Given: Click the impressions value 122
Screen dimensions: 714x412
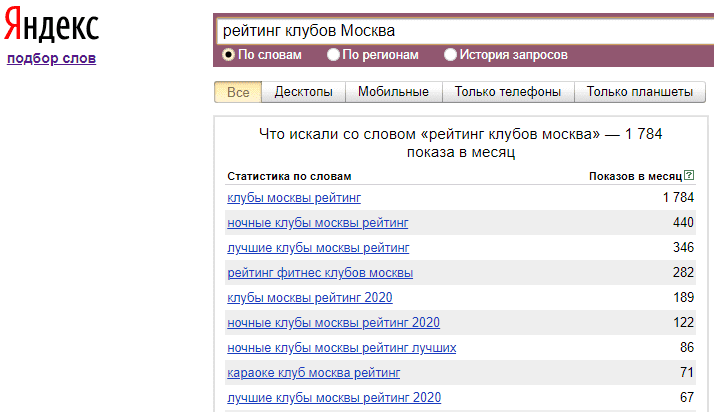Looking at the screenshot, I should (683, 322).
